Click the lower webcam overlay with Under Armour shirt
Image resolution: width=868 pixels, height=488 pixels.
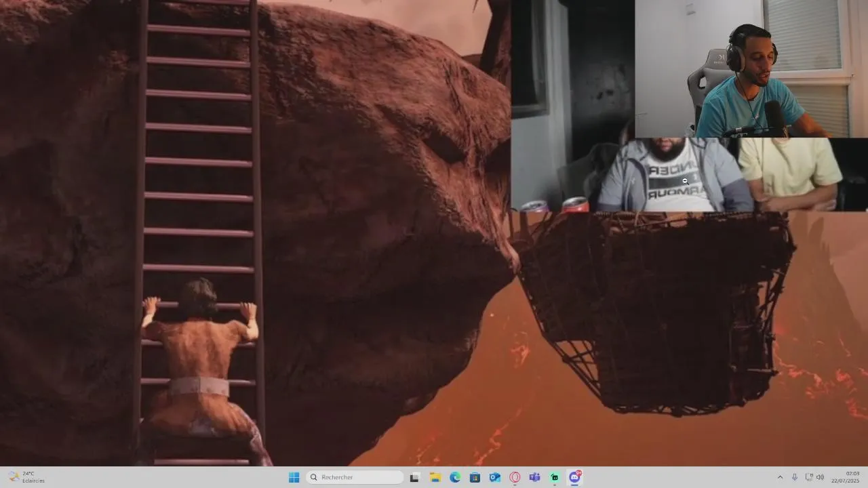[690, 175]
